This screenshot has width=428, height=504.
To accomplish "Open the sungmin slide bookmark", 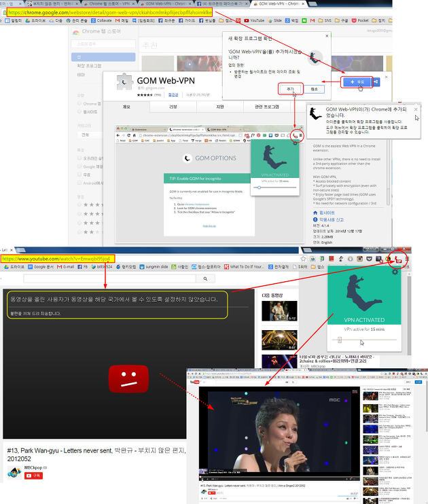I will coord(154,267).
